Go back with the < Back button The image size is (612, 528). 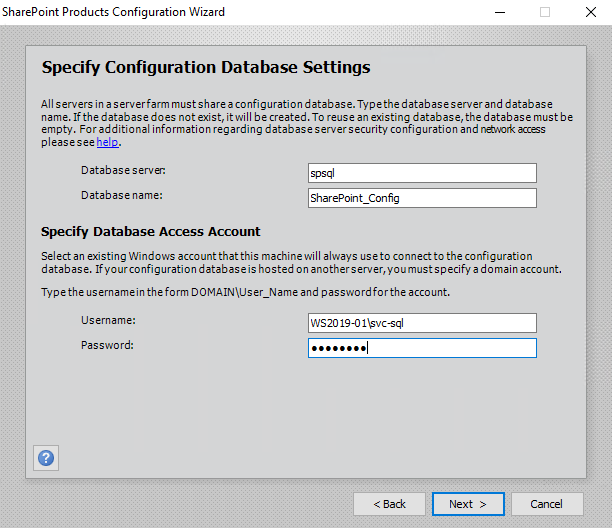pos(390,504)
